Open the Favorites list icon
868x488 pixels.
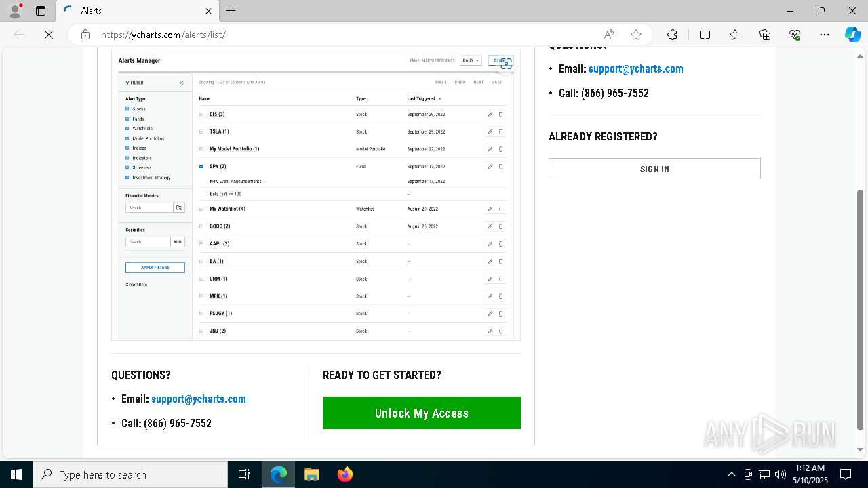(x=735, y=35)
